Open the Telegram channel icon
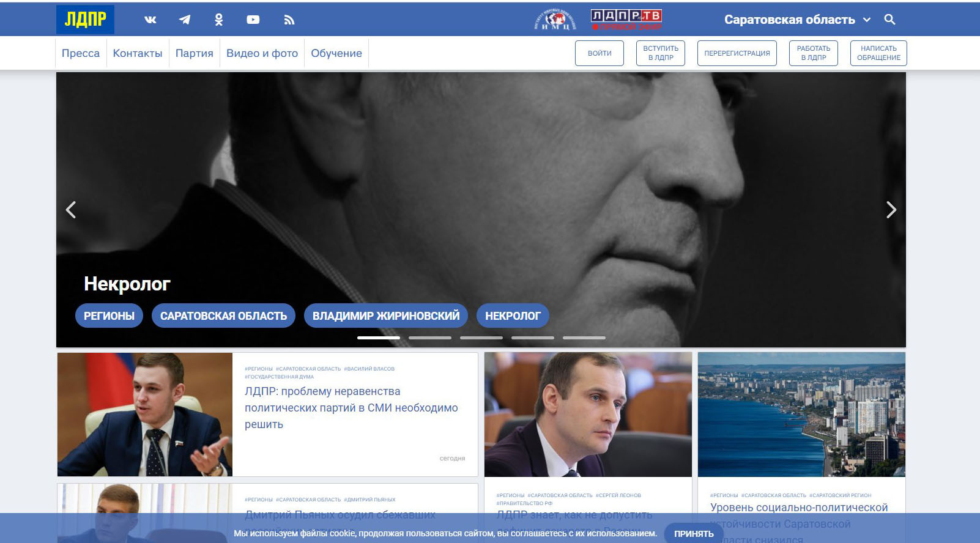The width and height of the screenshot is (980, 543). 184,20
